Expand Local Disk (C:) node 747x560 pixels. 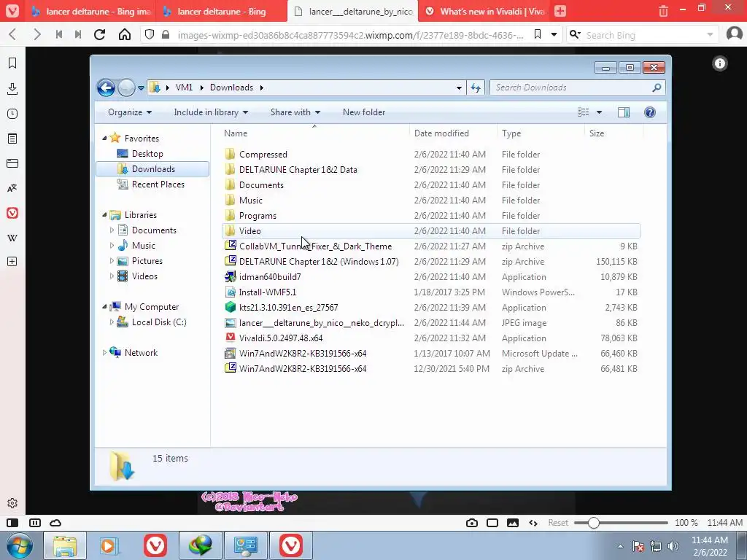(112, 322)
